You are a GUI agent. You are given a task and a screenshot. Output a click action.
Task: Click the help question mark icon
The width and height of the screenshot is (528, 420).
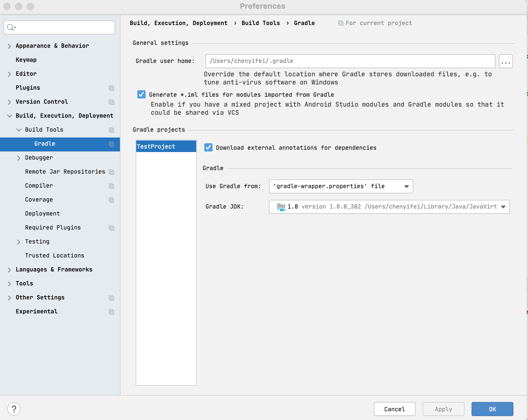(13, 409)
